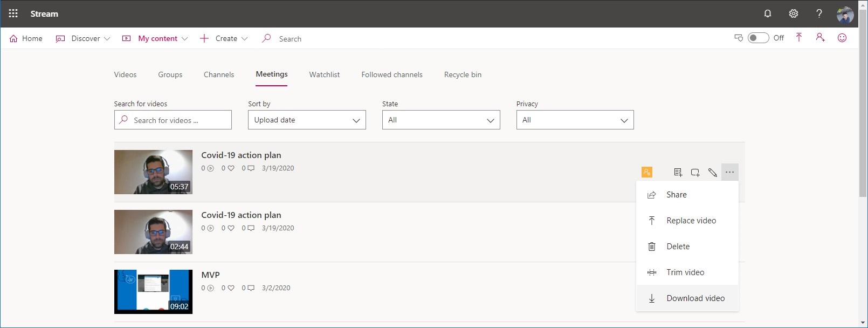Choose Trim video in the context menu

tap(685, 272)
